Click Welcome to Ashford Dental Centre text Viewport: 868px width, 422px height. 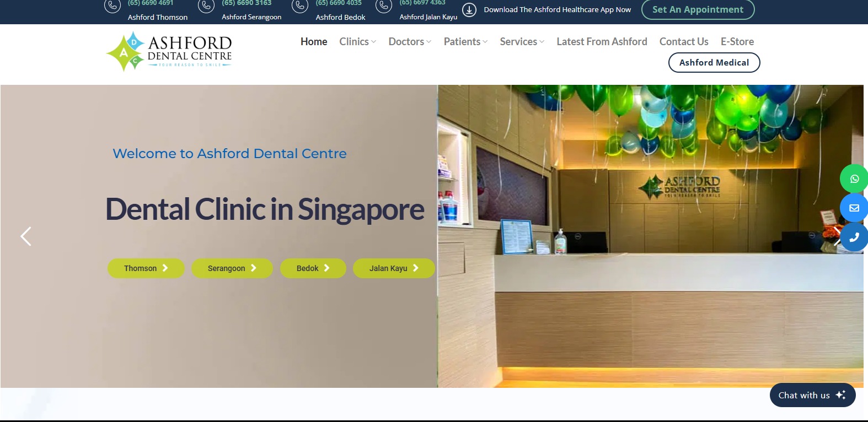pos(230,154)
